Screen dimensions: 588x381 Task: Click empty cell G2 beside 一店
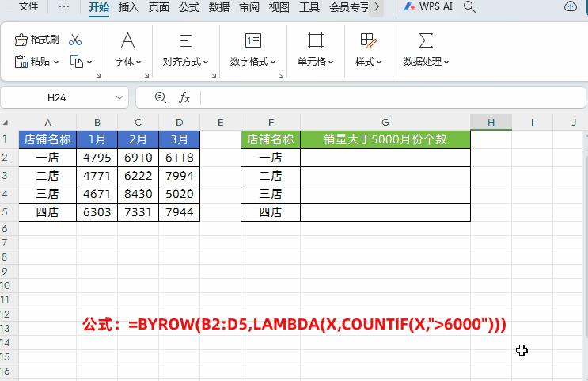tap(385, 158)
